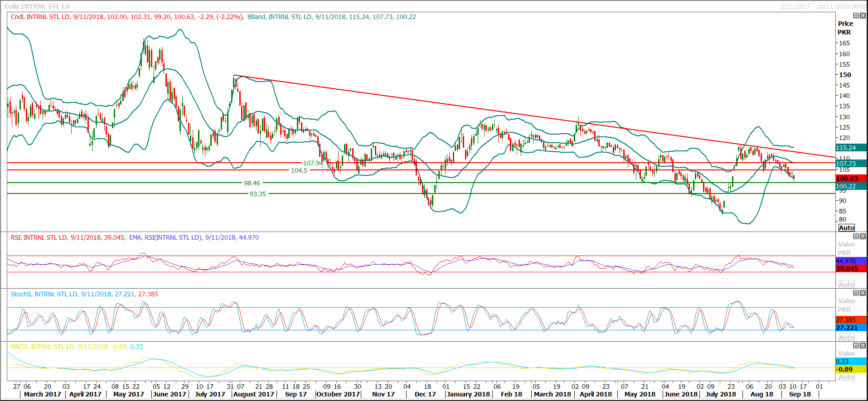Minimize the MACD indicator panel
The height and width of the screenshot is (401, 868).
tap(856, 346)
